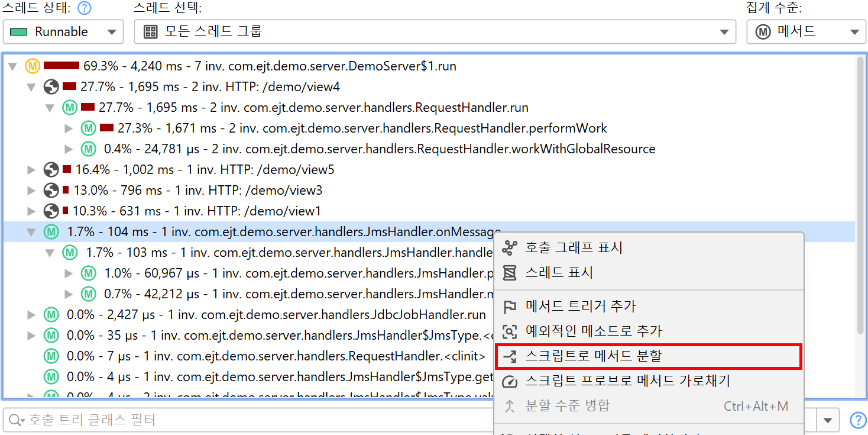Expand the HTTP: /demo/view5 tree node
This screenshot has width=868, height=435.
click(x=32, y=170)
